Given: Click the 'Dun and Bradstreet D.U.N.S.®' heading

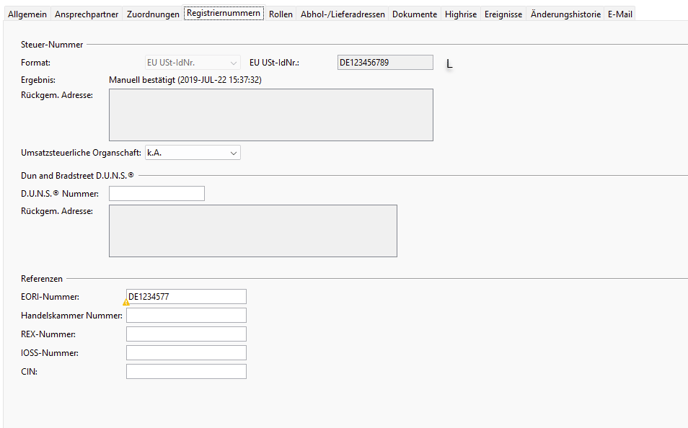Looking at the screenshot, I should pos(77,176).
